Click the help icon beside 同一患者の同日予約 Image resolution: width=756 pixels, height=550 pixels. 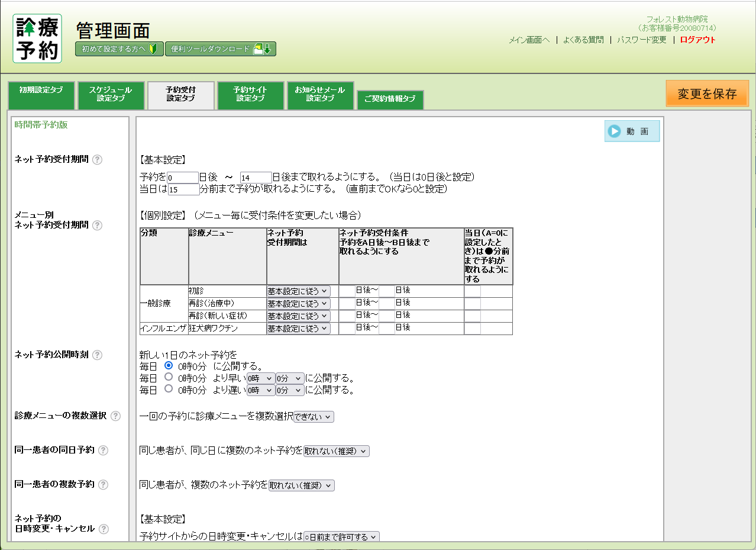[104, 450]
